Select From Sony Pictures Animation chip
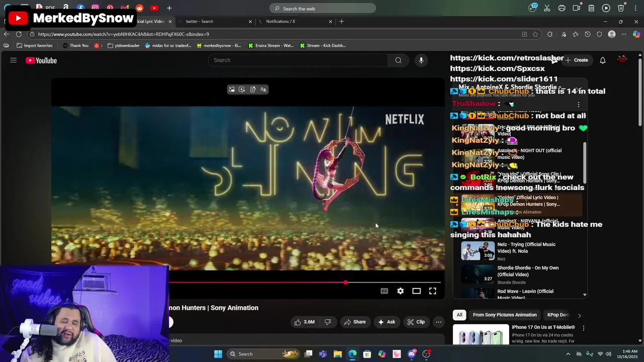This screenshot has width=644, height=362. click(x=505, y=315)
